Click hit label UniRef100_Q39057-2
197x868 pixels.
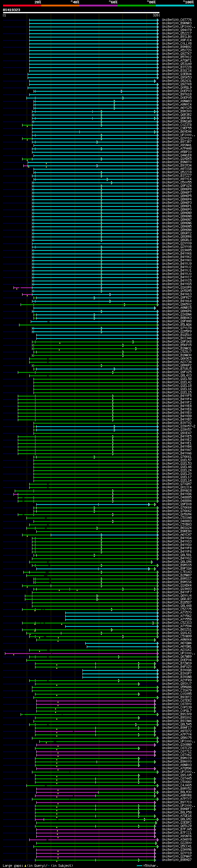click(x=179, y=426)
